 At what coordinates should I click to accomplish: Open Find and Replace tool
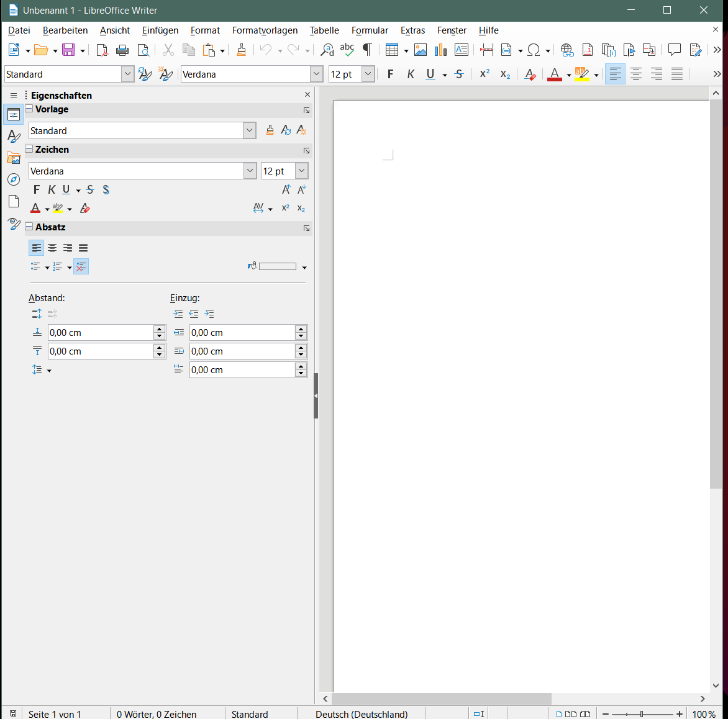327,50
